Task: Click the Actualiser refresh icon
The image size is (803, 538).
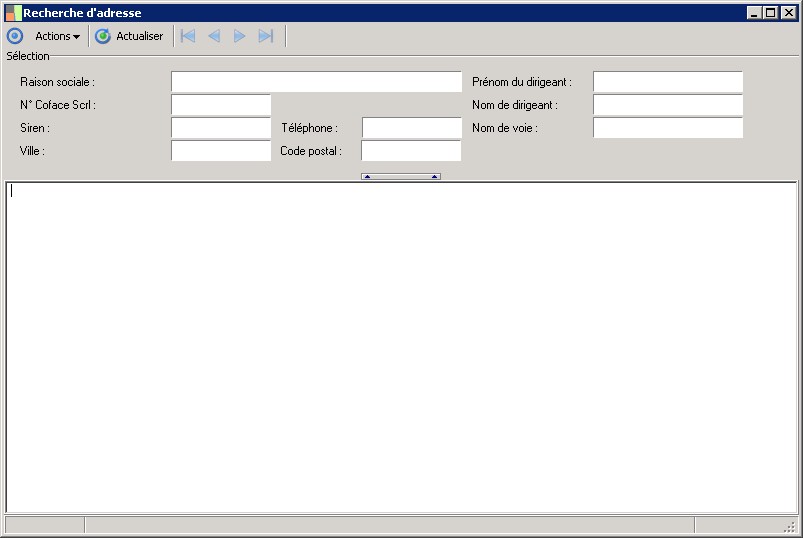Action: point(103,36)
